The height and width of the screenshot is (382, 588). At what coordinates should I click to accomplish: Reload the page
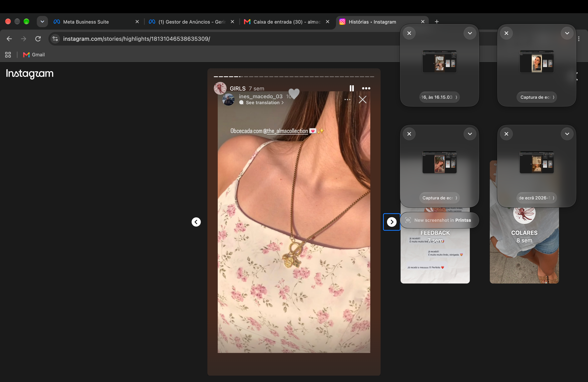point(38,39)
